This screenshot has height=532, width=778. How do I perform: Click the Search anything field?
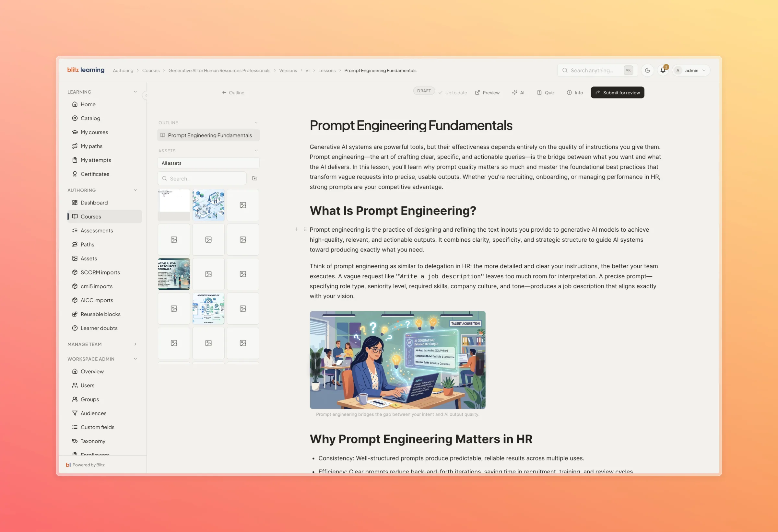coord(597,70)
